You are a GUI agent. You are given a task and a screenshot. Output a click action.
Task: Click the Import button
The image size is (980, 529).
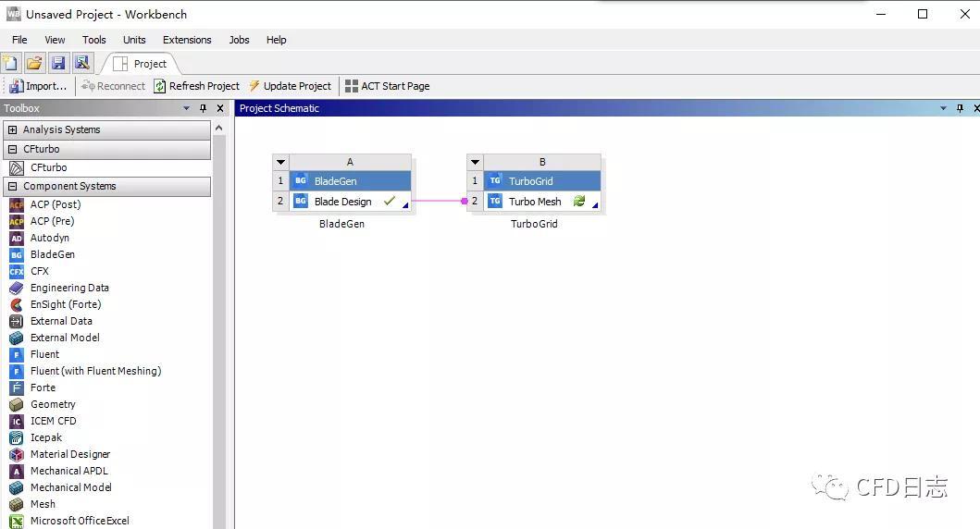tap(38, 86)
